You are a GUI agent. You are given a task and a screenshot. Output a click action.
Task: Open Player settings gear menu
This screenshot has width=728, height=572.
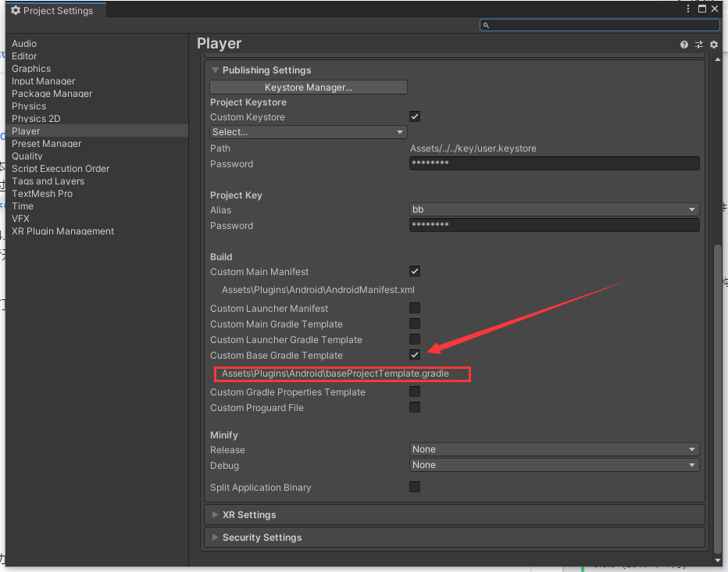[714, 45]
